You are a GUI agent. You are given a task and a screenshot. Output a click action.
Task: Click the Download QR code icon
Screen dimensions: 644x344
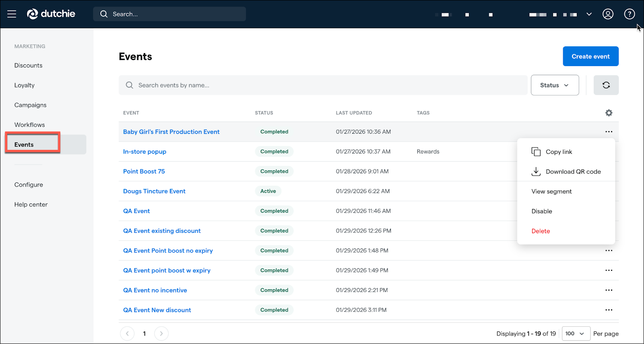(x=536, y=172)
